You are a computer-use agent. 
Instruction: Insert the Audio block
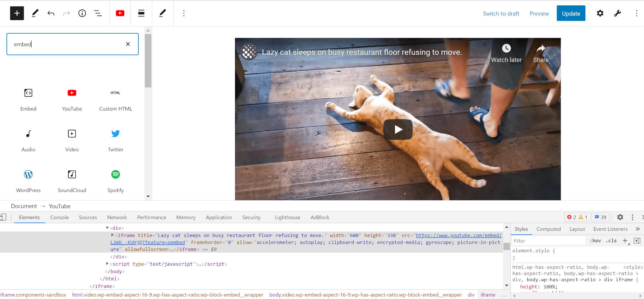[x=28, y=141]
